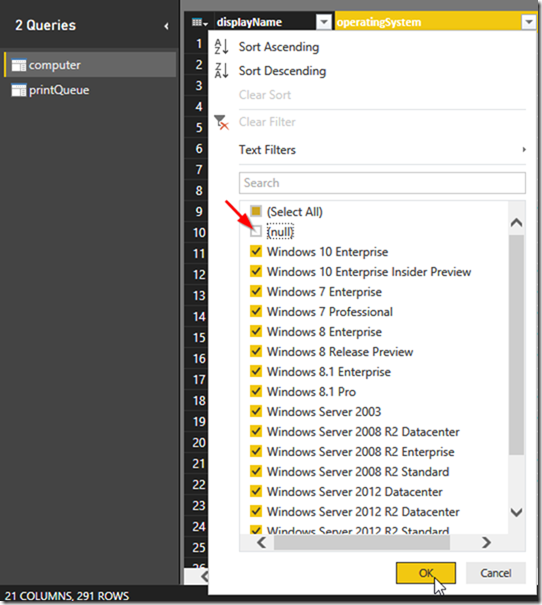
Task: Click the filter list vertical scrollbar thumb
Action: [517, 345]
